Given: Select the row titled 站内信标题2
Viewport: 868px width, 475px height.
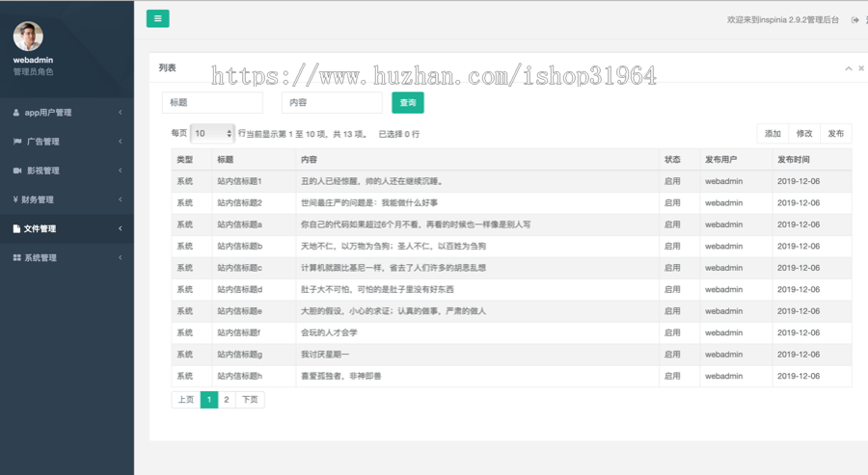Looking at the screenshot, I should [x=511, y=203].
